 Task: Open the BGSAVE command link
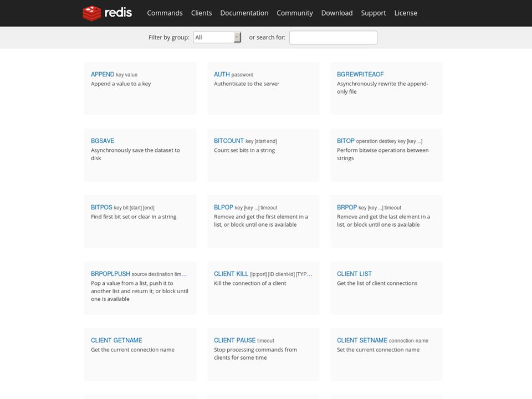click(103, 141)
